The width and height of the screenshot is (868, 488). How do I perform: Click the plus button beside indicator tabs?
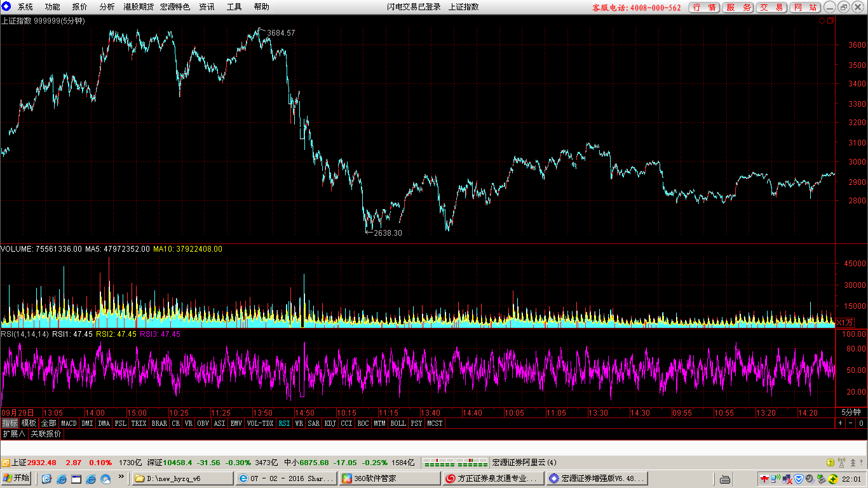click(841, 423)
